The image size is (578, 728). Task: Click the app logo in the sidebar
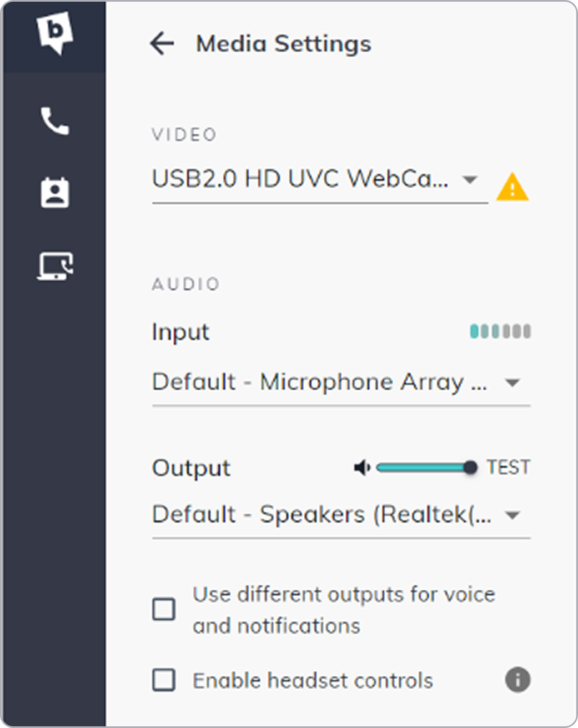coord(54,33)
